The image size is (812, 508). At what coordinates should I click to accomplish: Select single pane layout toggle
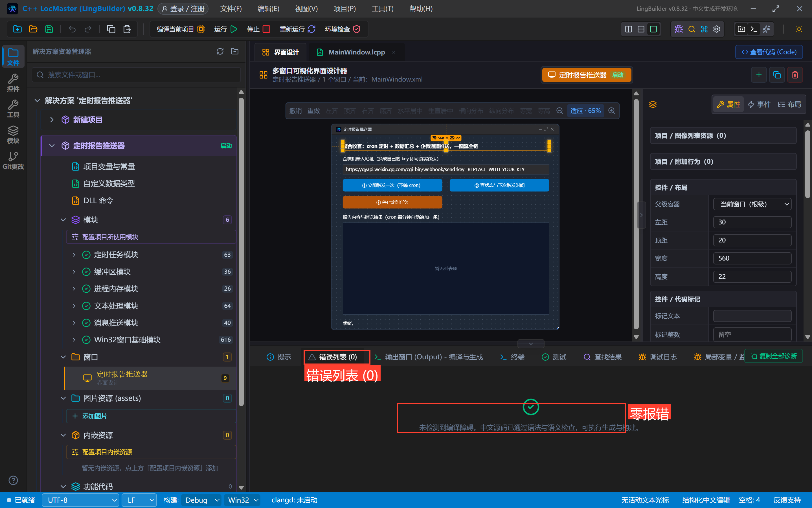click(653, 29)
